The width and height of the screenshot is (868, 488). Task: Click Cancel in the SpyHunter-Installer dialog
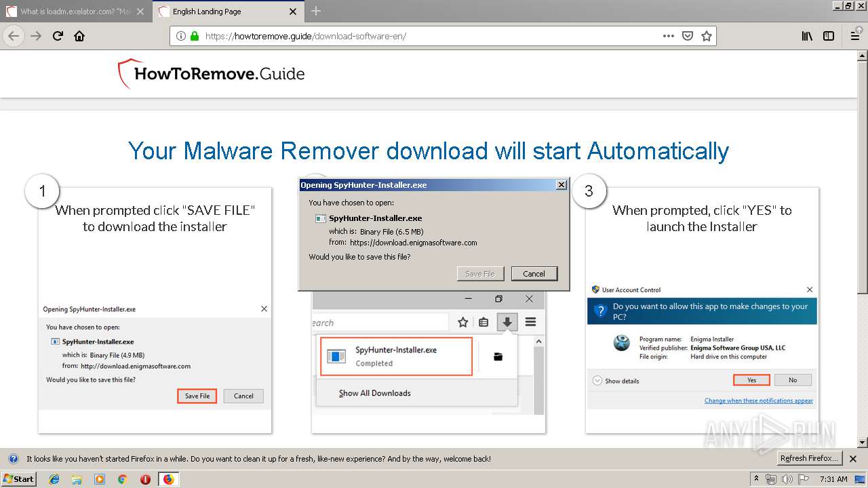click(x=534, y=274)
